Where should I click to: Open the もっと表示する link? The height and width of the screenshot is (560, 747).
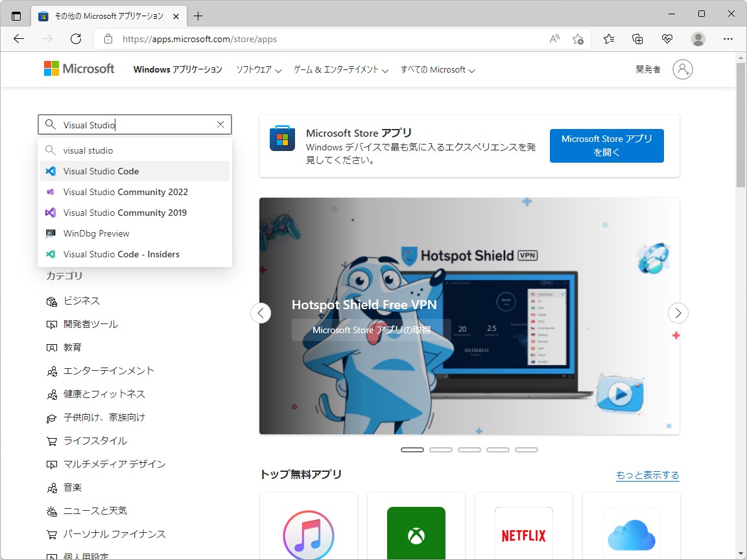click(647, 474)
